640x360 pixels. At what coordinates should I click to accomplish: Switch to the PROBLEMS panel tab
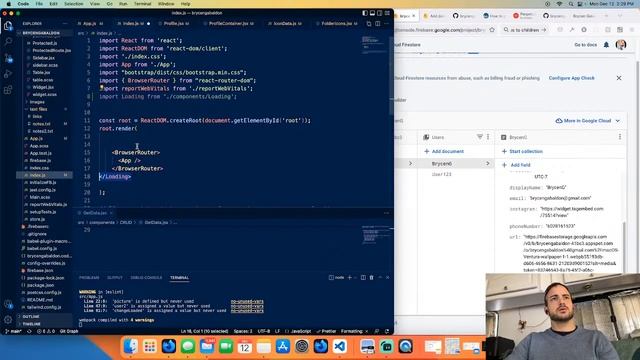(89, 278)
